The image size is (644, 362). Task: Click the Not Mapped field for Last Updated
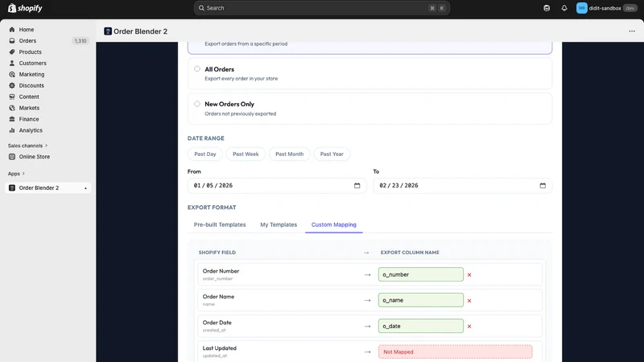456,352
